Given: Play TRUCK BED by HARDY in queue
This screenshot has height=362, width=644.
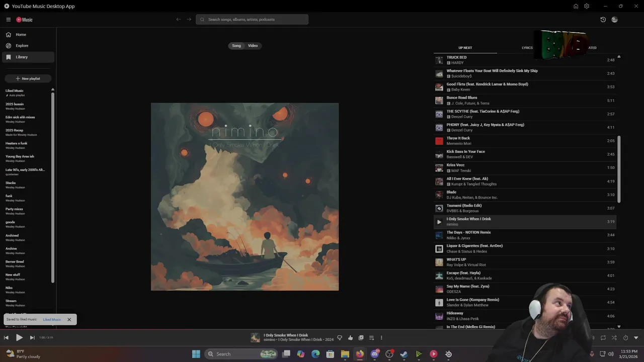Looking at the screenshot, I should pyautogui.click(x=525, y=60).
